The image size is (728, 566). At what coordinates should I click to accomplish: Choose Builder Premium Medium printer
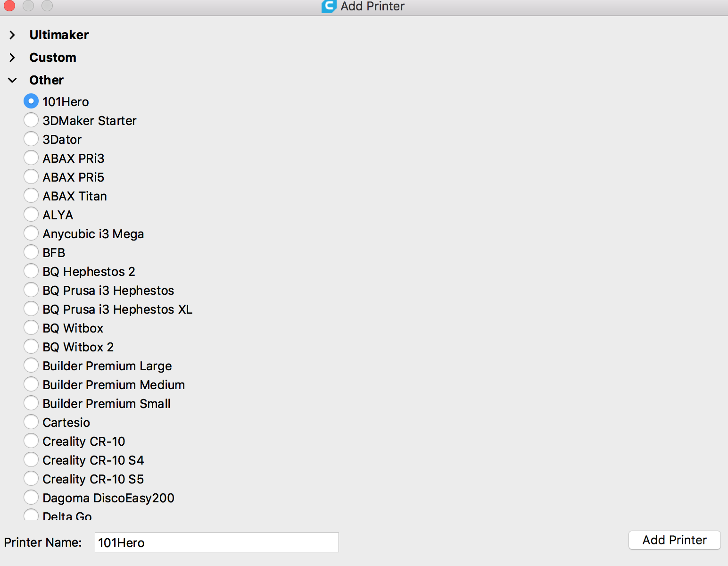click(31, 384)
